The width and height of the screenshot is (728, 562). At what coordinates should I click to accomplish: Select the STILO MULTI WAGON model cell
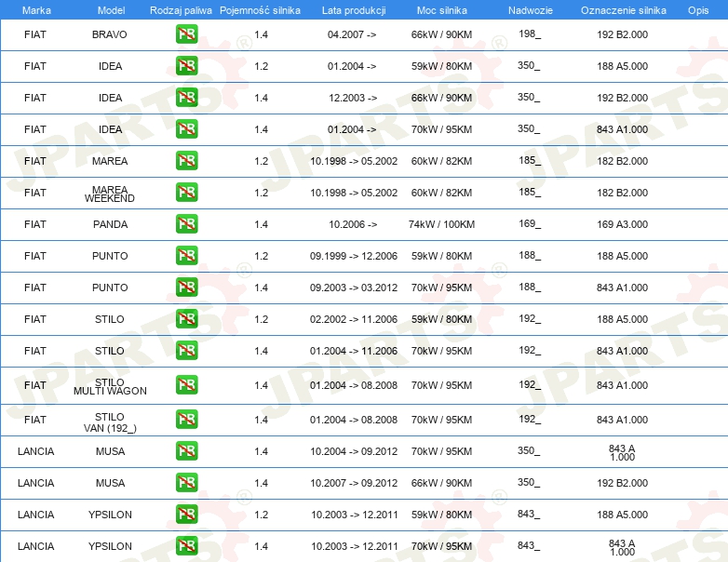coord(110,386)
